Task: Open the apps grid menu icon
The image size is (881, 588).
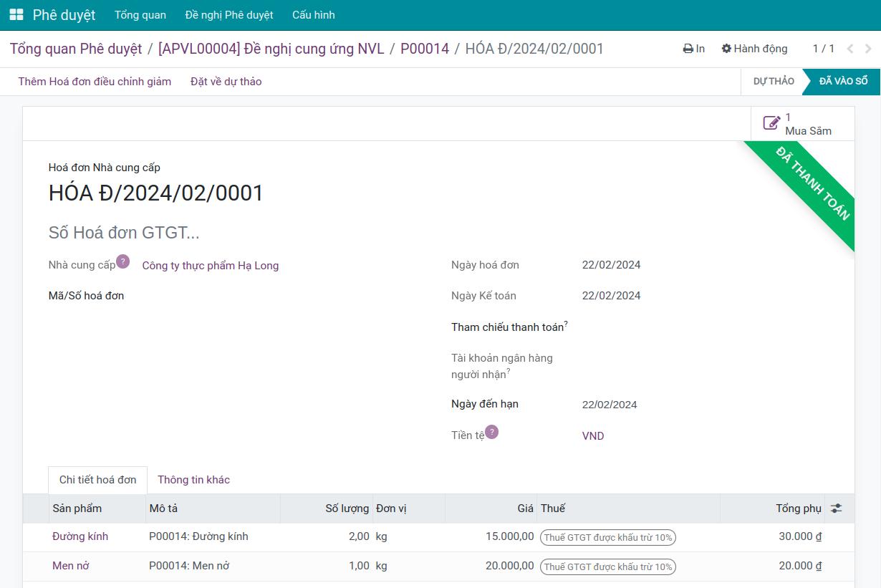Action: pyautogui.click(x=16, y=15)
